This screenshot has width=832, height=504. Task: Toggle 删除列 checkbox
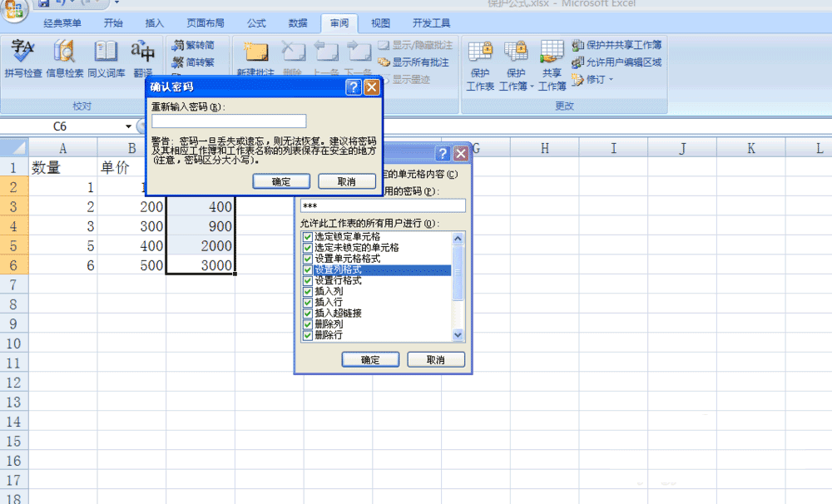click(307, 324)
